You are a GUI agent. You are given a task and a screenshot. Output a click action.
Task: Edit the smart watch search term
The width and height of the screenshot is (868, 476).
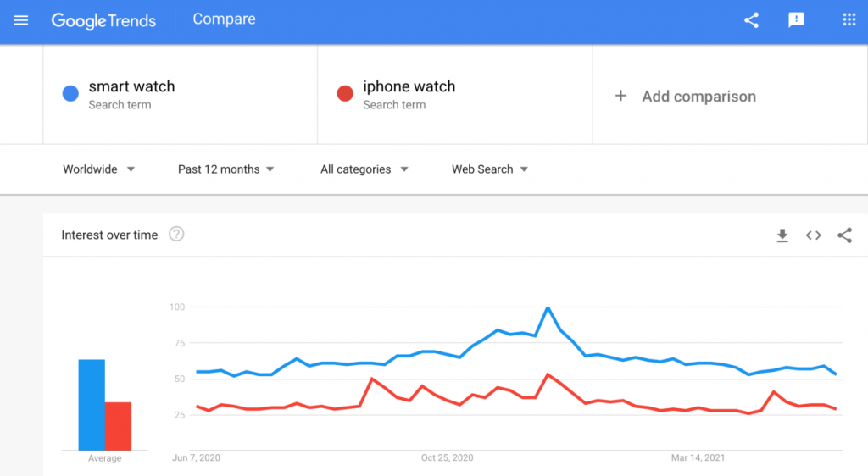(131, 86)
